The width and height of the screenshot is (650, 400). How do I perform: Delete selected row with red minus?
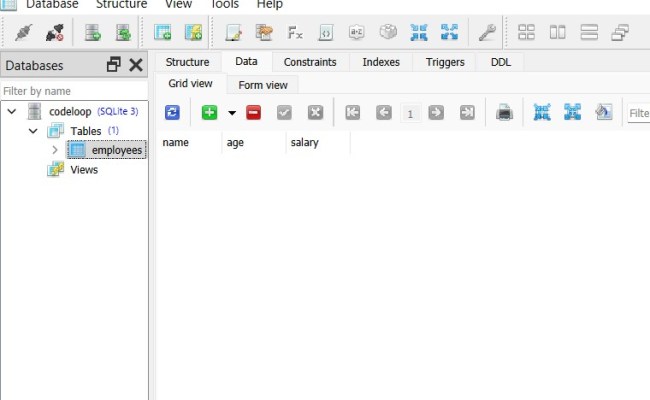[253, 112]
